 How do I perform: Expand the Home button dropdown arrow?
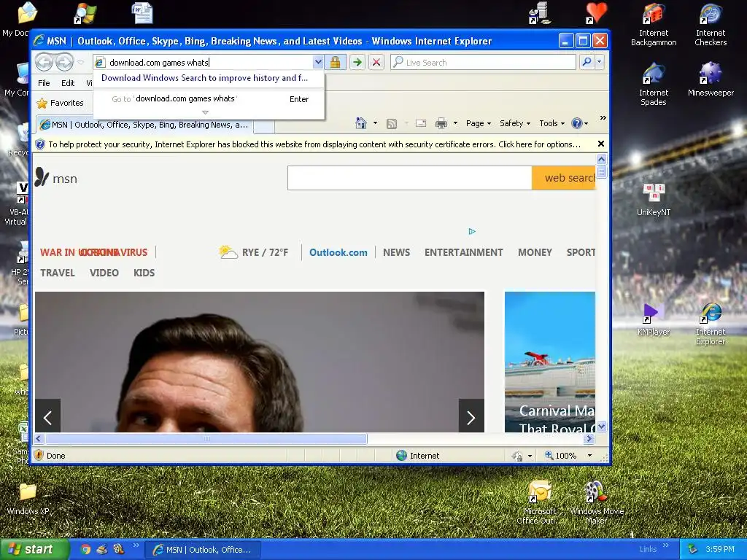point(375,123)
